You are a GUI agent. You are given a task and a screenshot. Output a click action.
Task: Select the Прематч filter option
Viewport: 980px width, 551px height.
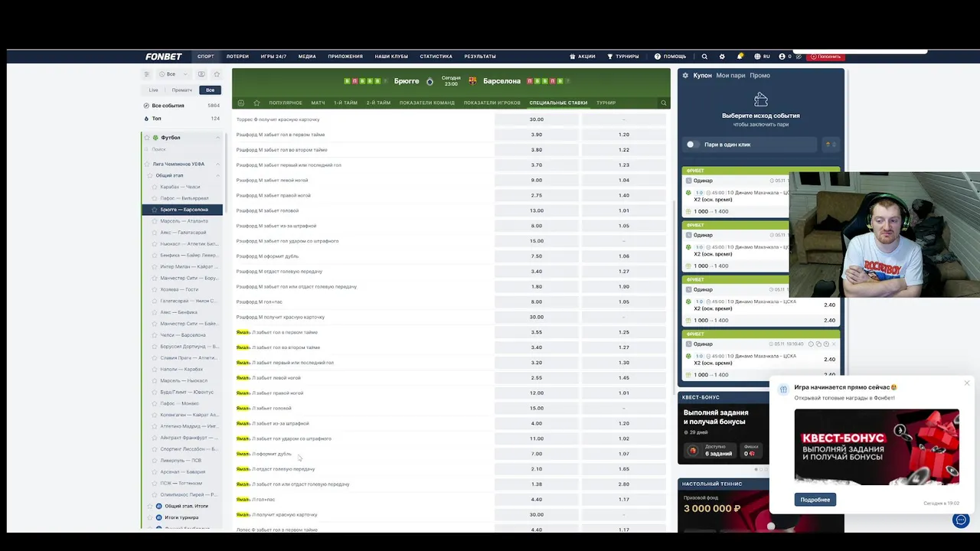(x=181, y=90)
